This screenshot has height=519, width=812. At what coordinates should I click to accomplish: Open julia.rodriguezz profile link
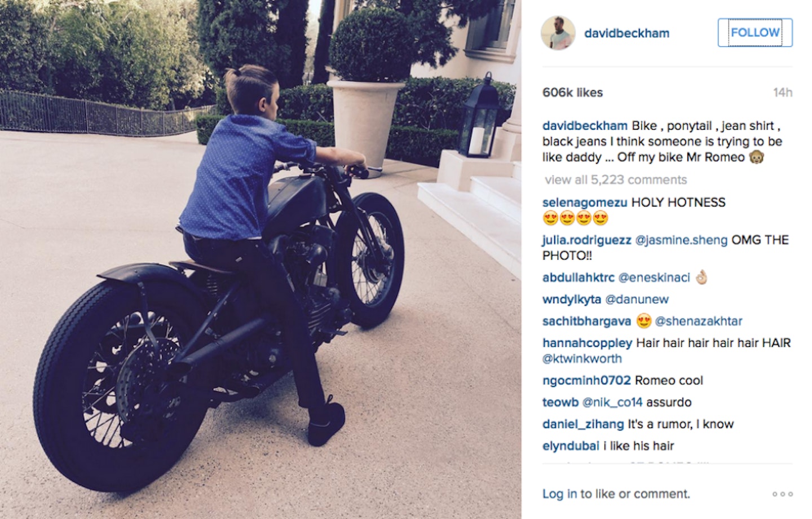point(586,240)
